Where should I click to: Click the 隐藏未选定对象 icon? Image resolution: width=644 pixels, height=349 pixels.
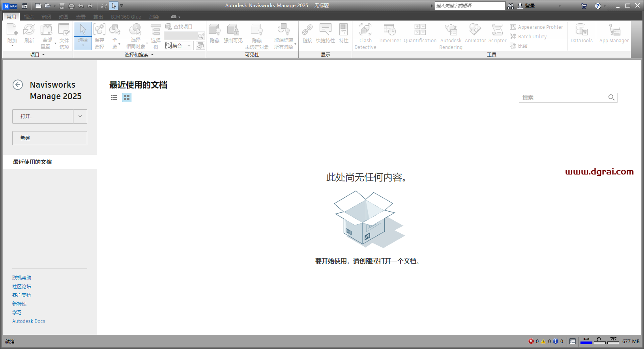tap(256, 30)
